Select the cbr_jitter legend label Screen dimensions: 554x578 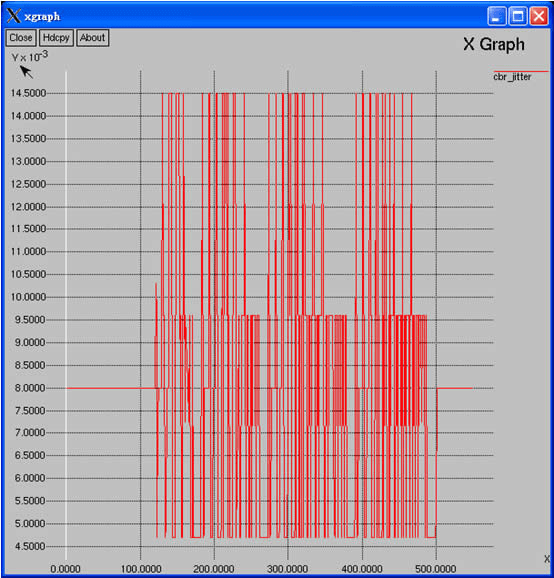(512, 77)
